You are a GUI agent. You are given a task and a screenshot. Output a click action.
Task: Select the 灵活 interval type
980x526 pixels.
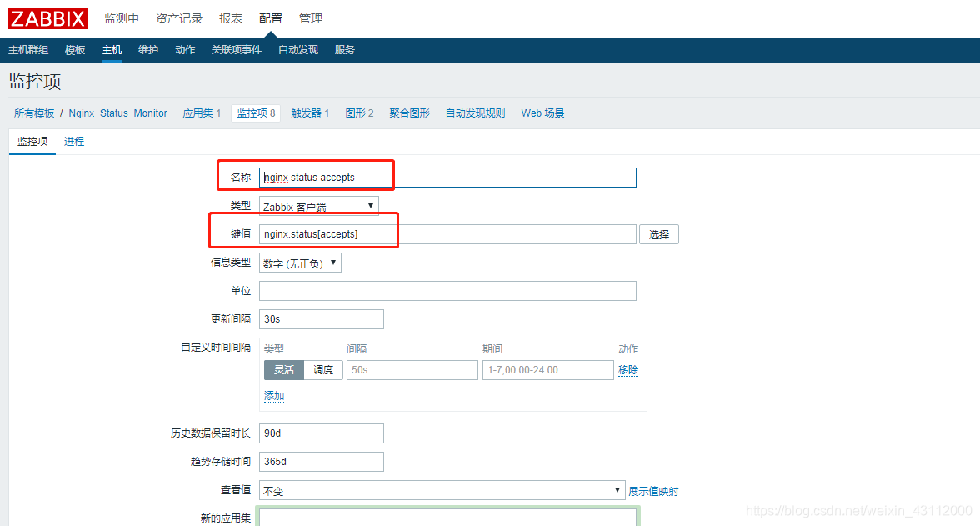[x=283, y=369]
